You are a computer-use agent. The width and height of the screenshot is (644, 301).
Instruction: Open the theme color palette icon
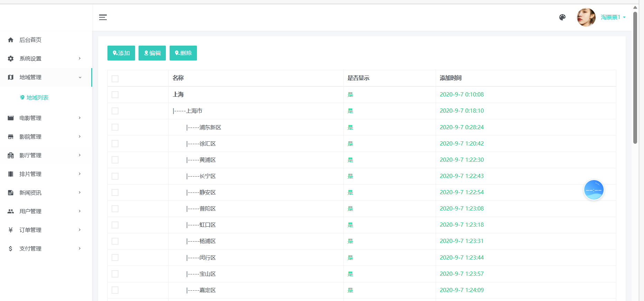click(x=562, y=17)
